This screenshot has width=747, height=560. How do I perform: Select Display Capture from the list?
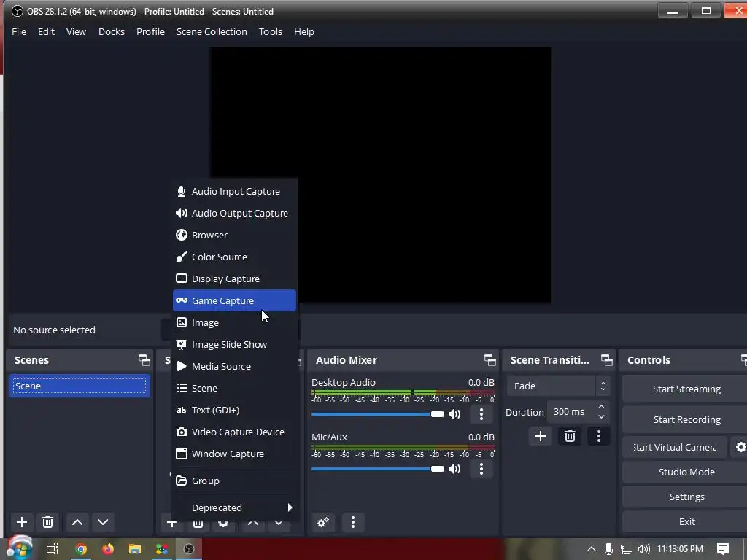tap(234, 279)
